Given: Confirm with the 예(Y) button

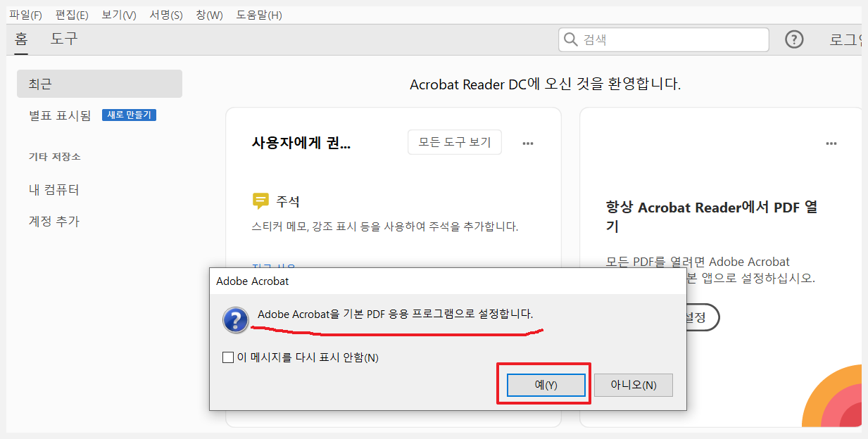Looking at the screenshot, I should (546, 385).
